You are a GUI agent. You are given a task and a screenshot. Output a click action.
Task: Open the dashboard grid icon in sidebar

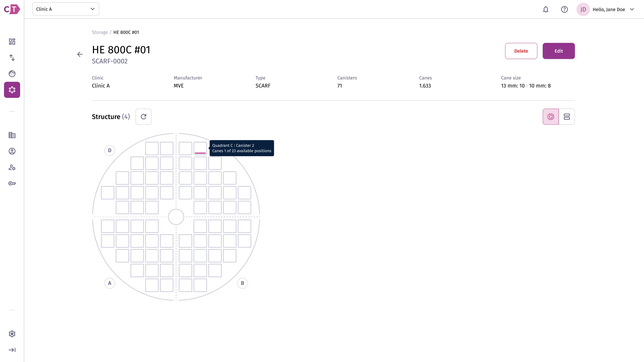tap(12, 41)
